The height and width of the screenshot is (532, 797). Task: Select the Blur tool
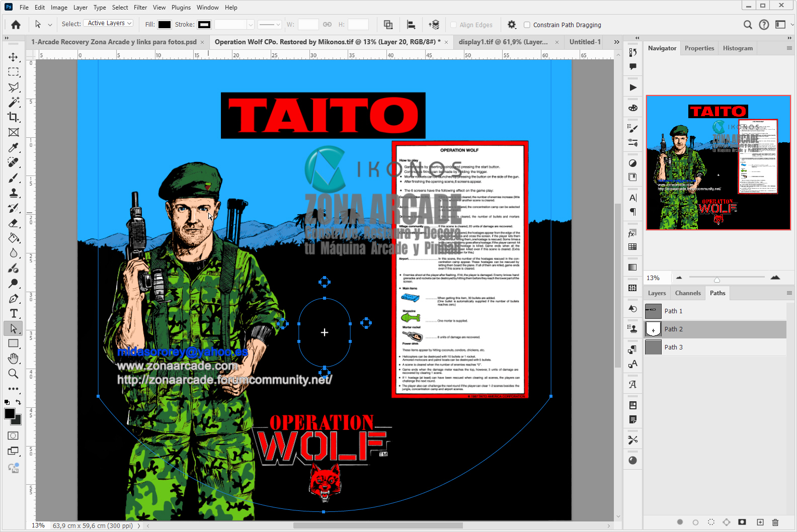point(14,253)
